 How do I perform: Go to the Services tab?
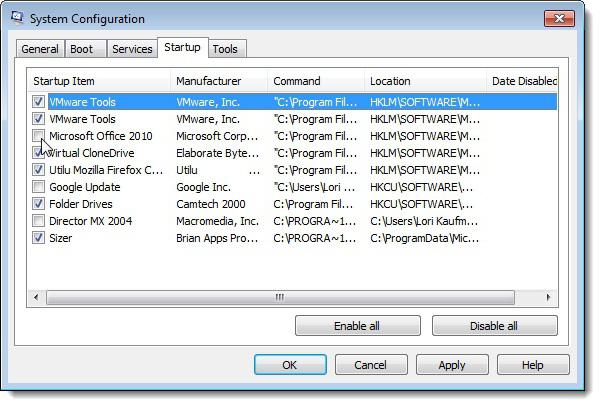point(132,49)
